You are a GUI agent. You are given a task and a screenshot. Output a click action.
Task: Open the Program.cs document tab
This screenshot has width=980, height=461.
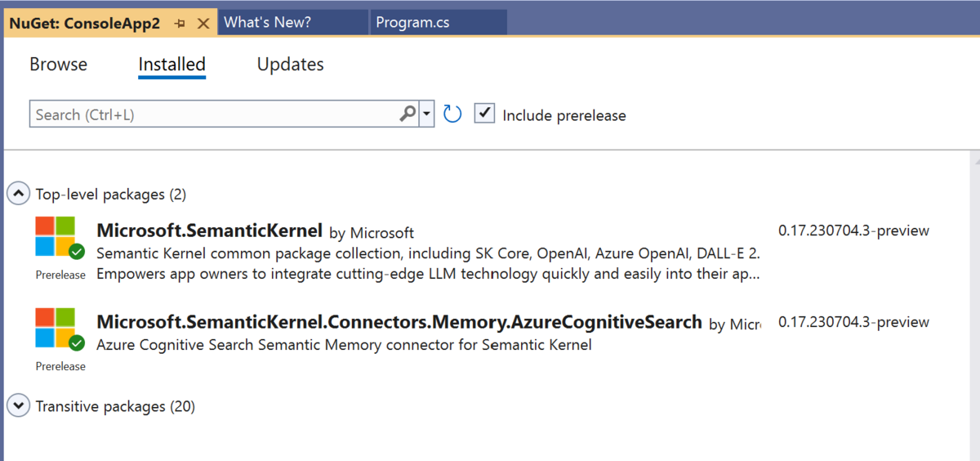click(412, 23)
